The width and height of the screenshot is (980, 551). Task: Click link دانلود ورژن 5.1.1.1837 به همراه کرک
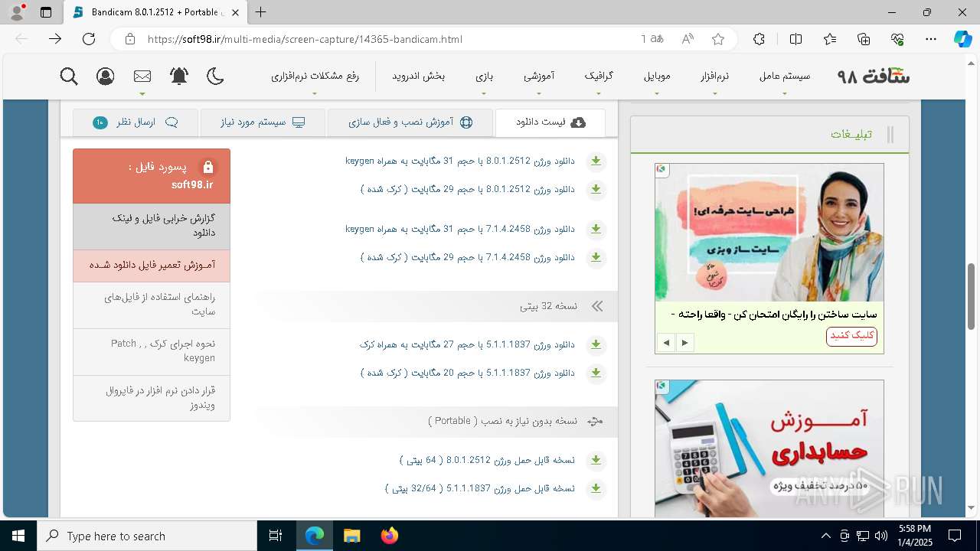click(468, 344)
